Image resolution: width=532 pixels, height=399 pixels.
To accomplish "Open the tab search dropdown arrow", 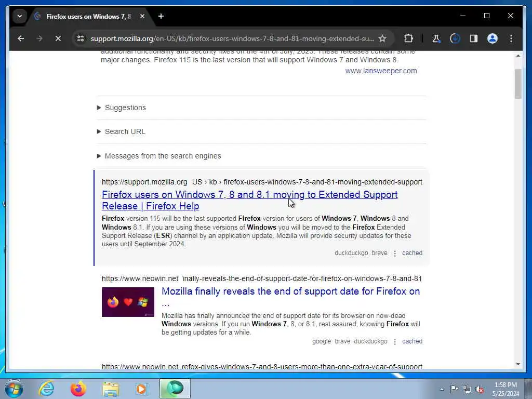I will [x=19, y=16].
